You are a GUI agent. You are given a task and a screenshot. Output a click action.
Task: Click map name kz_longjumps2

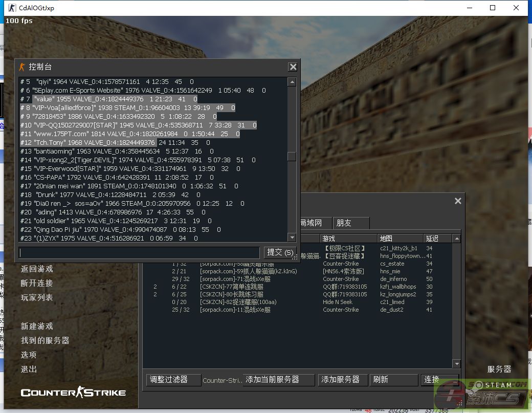pyautogui.click(x=398, y=295)
